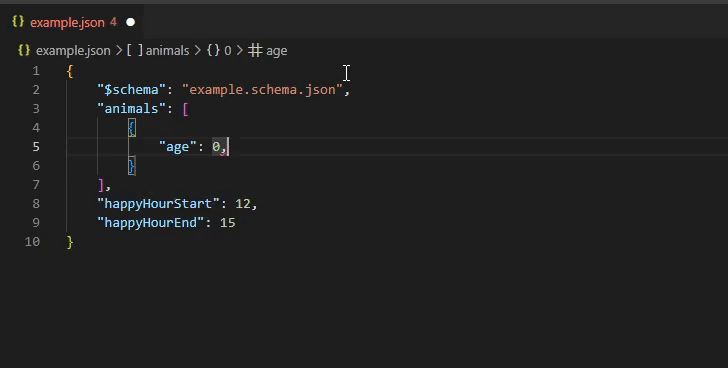Click the problem count 4 on tab

113,22
